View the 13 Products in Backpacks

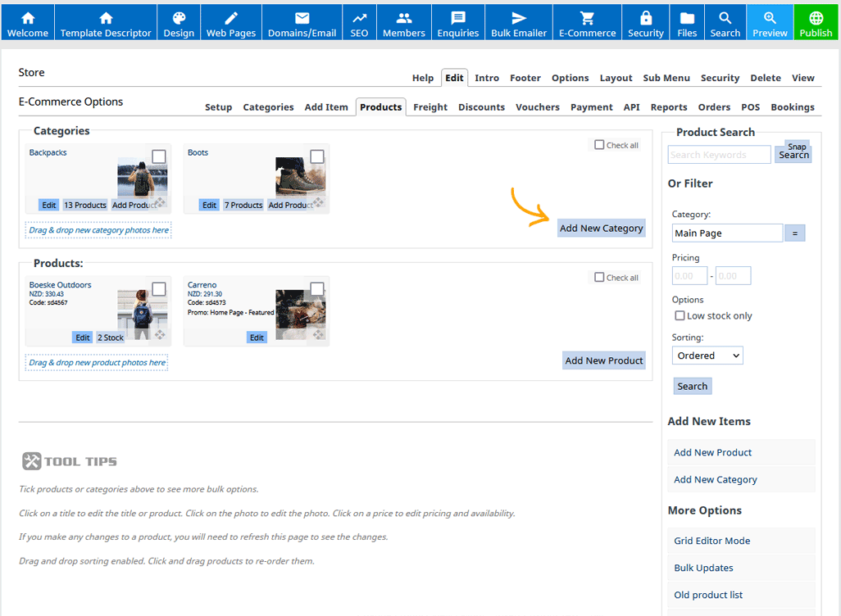coord(85,205)
